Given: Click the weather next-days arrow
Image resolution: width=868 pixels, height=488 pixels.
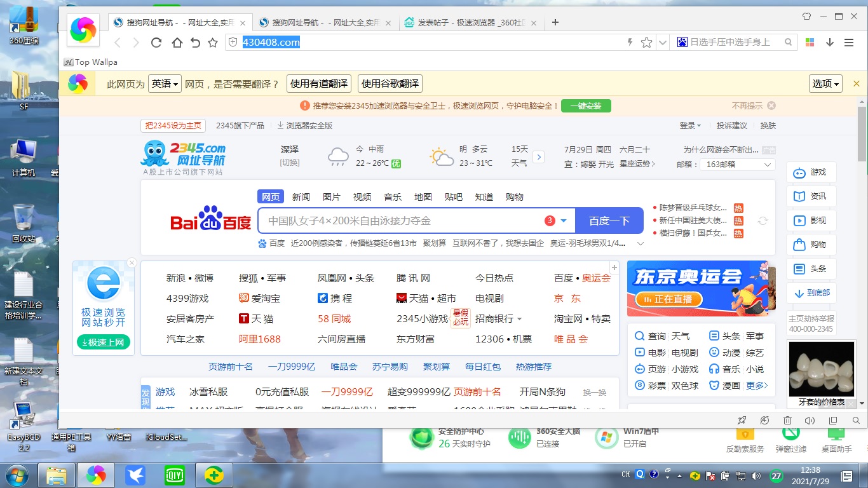Looking at the screenshot, I should click(x=539, y=157).
